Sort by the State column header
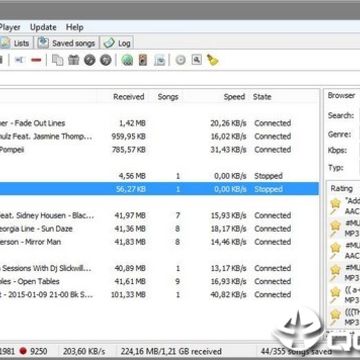 click(x=262, y=97)
